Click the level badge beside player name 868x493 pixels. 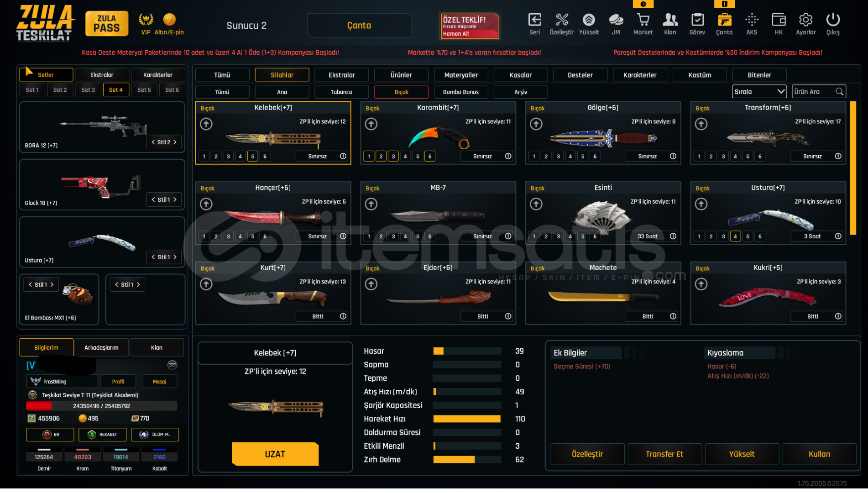(x=172, y=365)
